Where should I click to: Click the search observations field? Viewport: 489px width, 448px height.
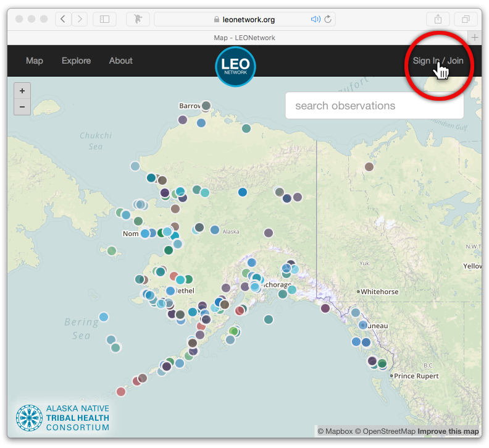point(374,106)
